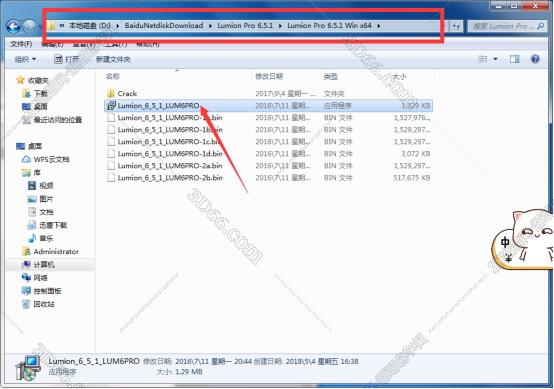
Task: Select Lumion_6_5_1_LUM6PRO-2a.bin file
Action: coord(170,166)
